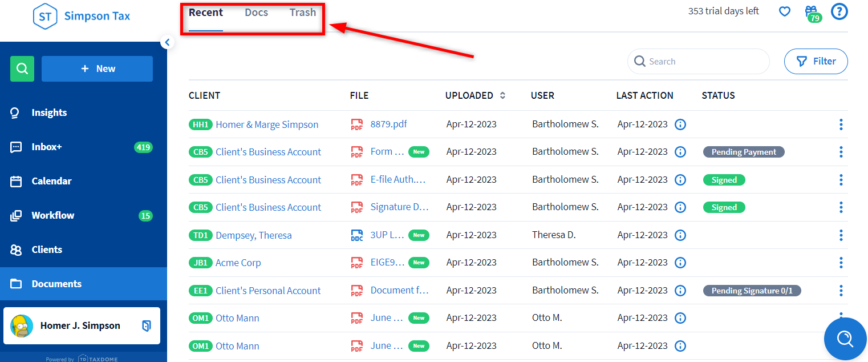Open the round blue search chat button
The image size is (868, 362).
[x=845, y=339]
